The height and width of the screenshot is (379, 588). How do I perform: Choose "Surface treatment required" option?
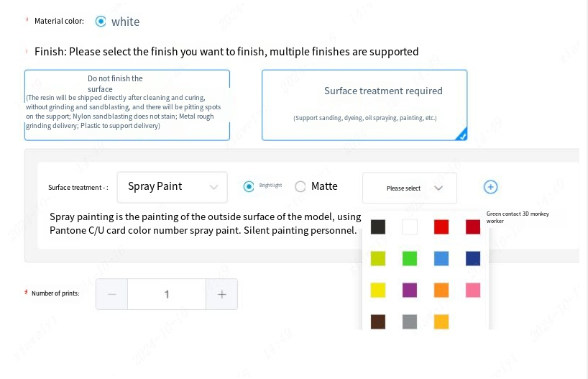(x=364, y=105)
